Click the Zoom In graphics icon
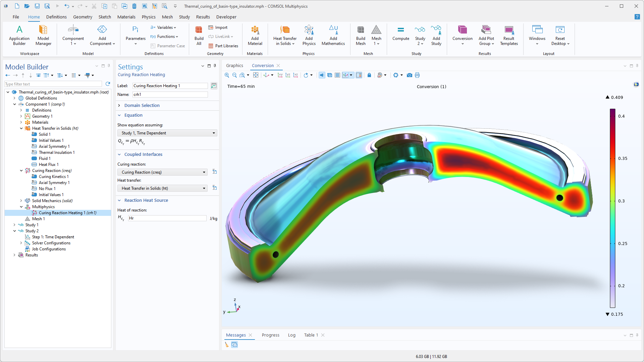Viewport: 644px width, 362px height. pyautogui.click(x=227, y=75)
